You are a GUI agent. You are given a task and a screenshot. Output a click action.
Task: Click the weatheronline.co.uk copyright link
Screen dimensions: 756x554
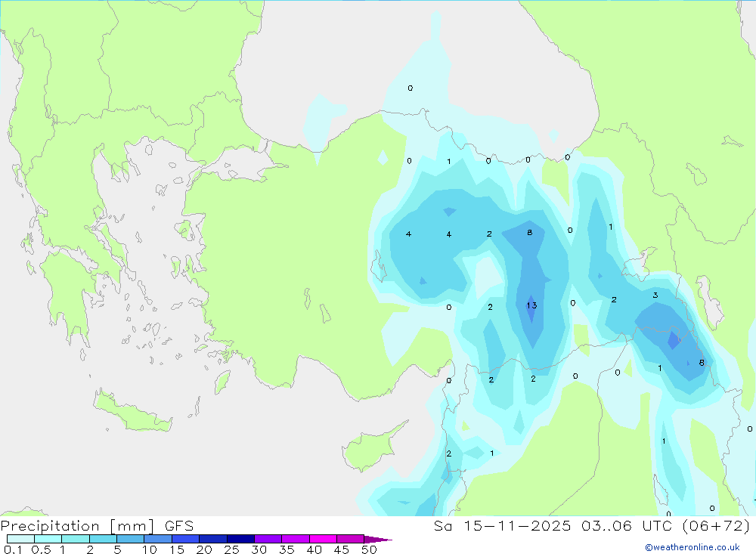692,547
